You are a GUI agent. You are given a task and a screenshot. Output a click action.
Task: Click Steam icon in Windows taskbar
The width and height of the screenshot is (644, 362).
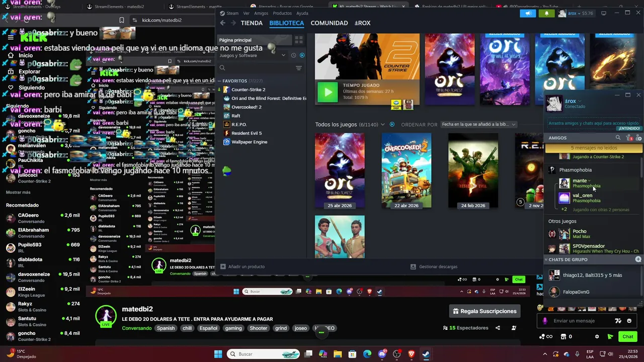pos(426,354)
